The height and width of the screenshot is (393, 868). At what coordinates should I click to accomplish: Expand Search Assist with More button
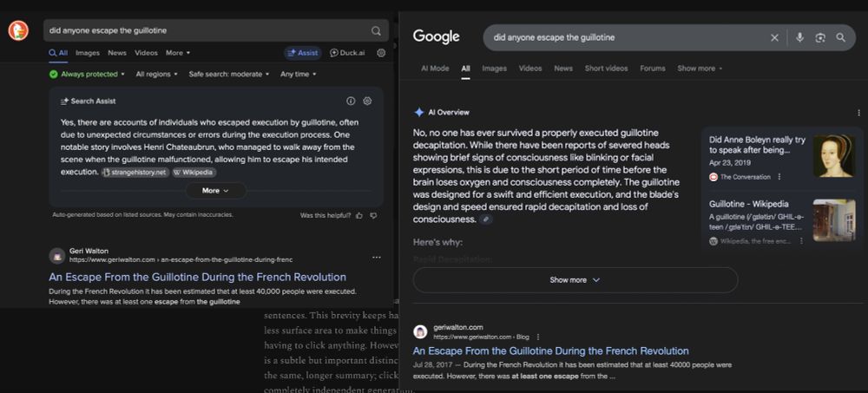click(x=215, y=190)
